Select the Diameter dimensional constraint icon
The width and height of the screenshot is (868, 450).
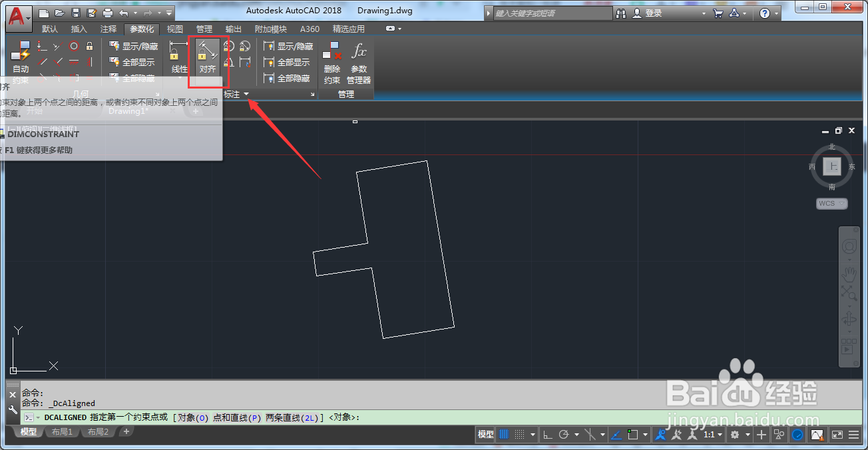245,47
